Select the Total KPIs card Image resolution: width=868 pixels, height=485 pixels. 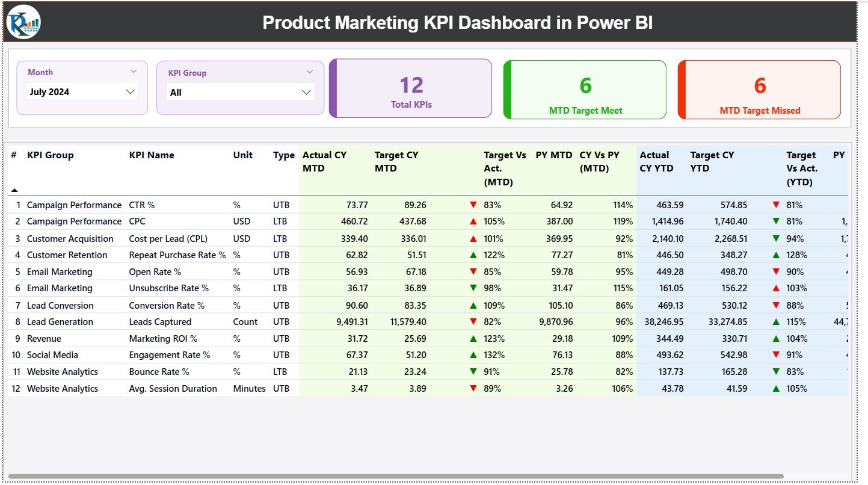point(411,88)
